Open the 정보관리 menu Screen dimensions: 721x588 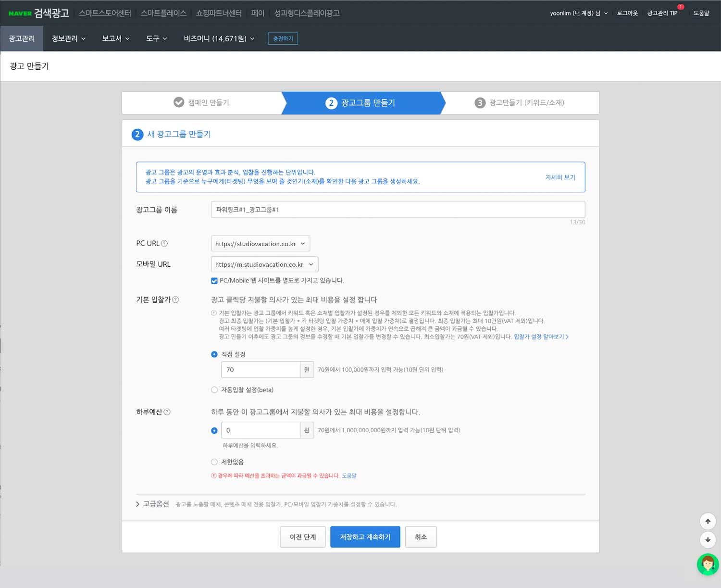point(68,38)
